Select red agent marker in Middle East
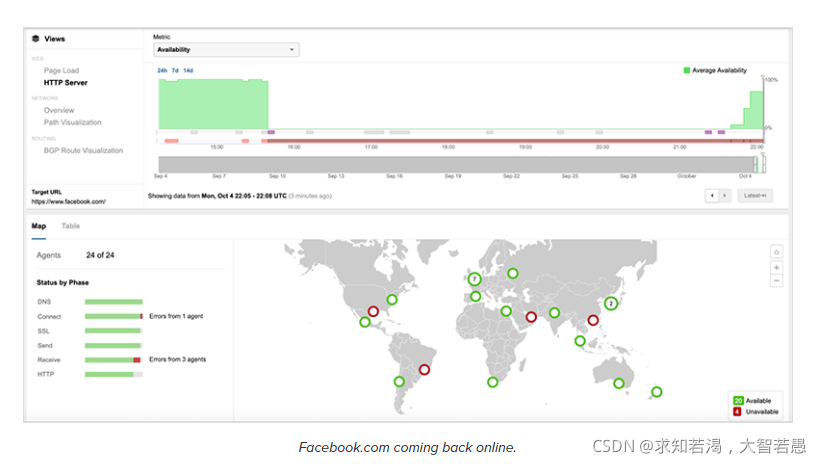This screenshot has width=822, height=464. [x=531, y=317]
